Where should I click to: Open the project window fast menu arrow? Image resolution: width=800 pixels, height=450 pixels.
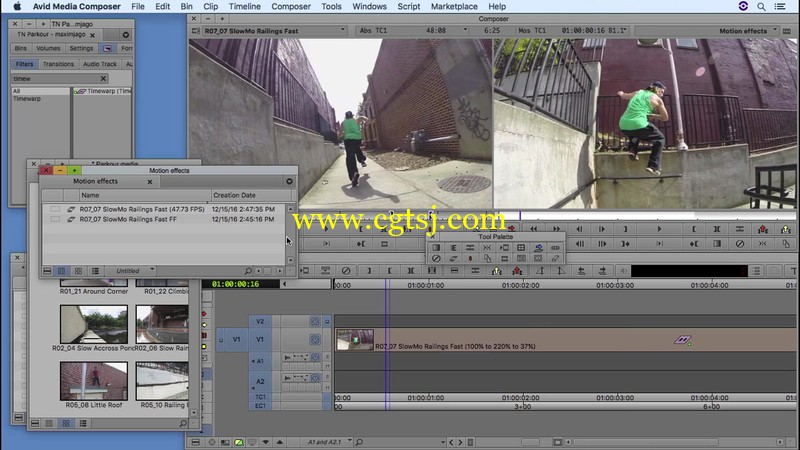[126, 35]
